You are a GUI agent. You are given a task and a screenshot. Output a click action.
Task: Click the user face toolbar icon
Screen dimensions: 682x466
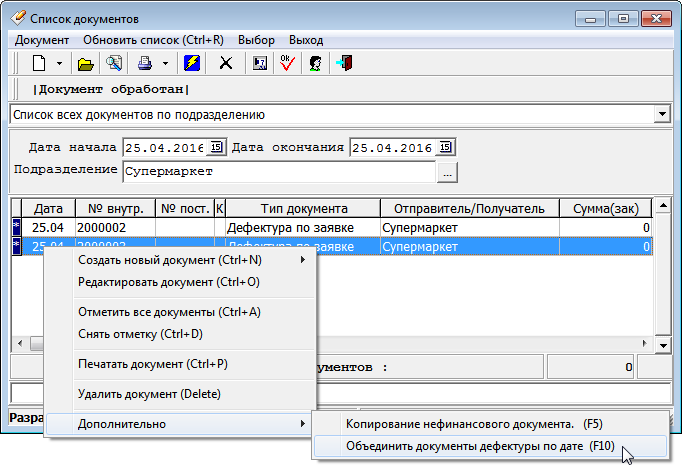pos(315,64)
